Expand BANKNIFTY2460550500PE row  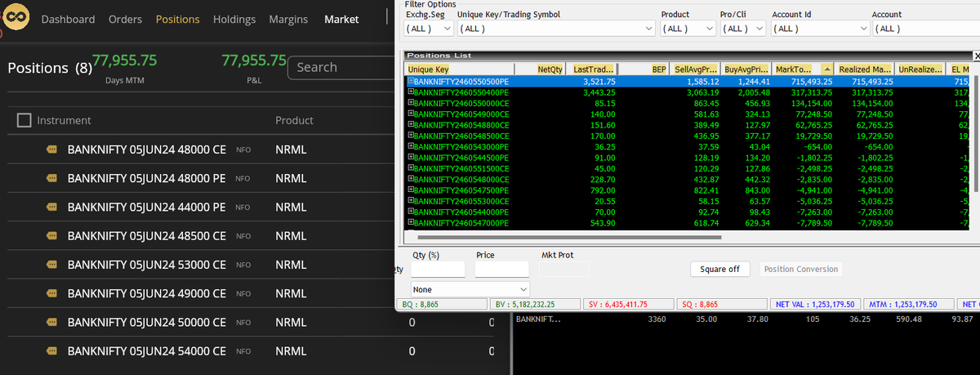tap(410, 83)
